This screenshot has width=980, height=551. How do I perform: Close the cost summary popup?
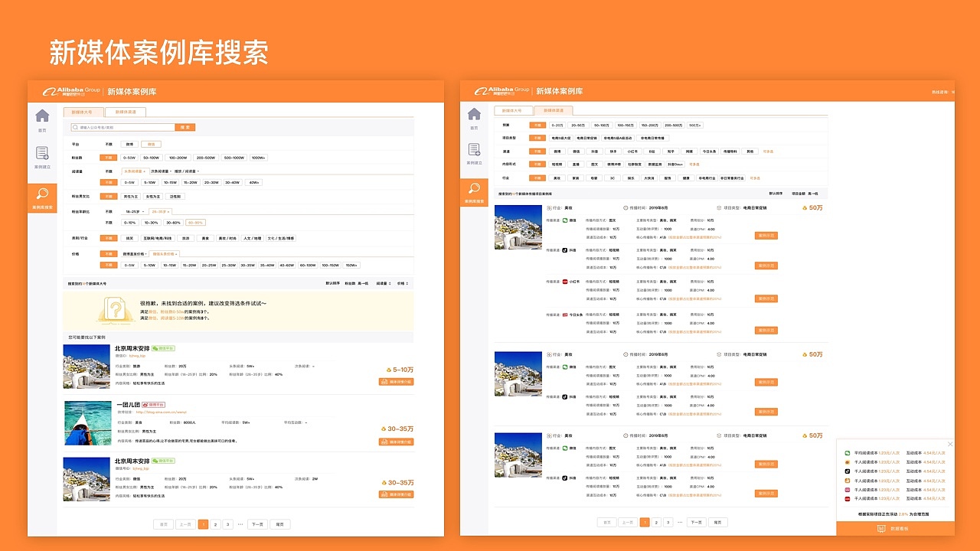(x=950, y=444)
